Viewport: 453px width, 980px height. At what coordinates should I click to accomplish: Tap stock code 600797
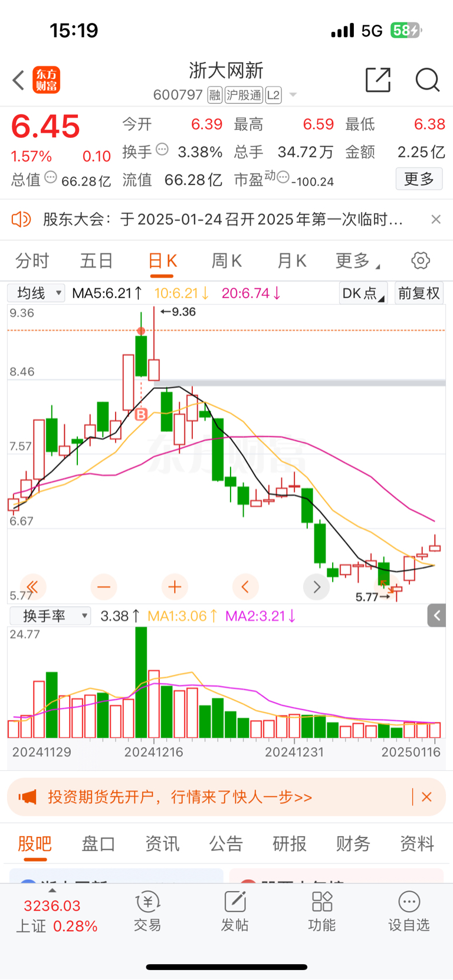[178, 95]
